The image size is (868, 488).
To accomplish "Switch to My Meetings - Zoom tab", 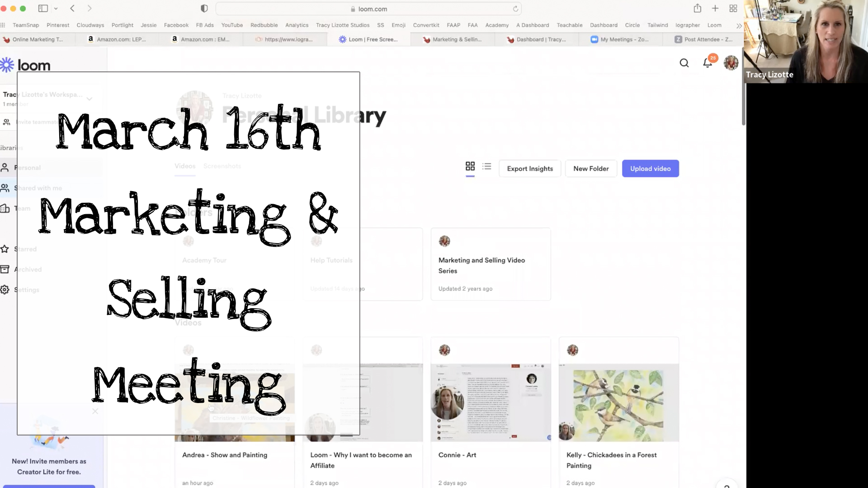I will [620, 39].
